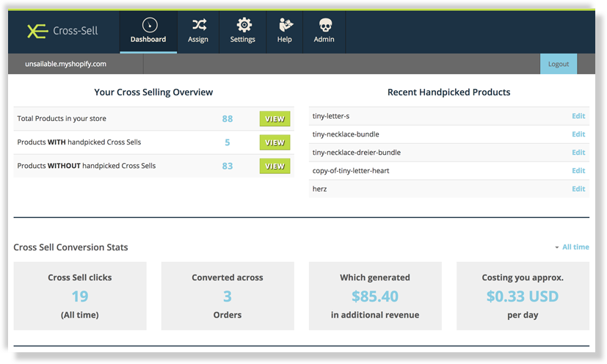
Task: Click the Costing you approx. card title
Action: click(x=523, y=277)
